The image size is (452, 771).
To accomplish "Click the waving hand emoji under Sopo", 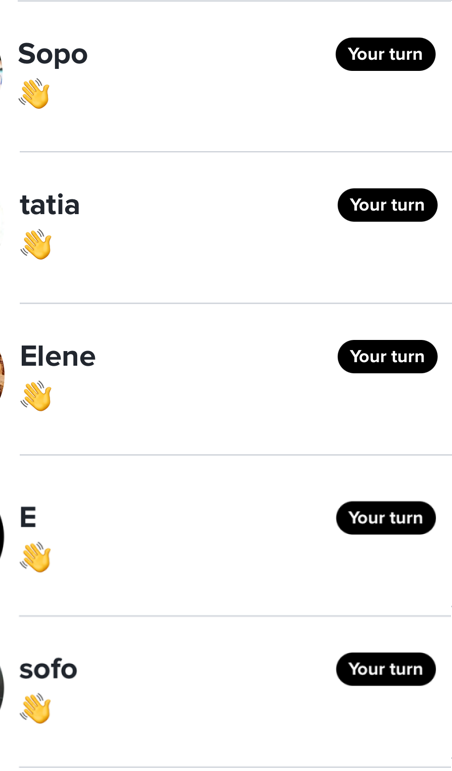I will point(34,93).
